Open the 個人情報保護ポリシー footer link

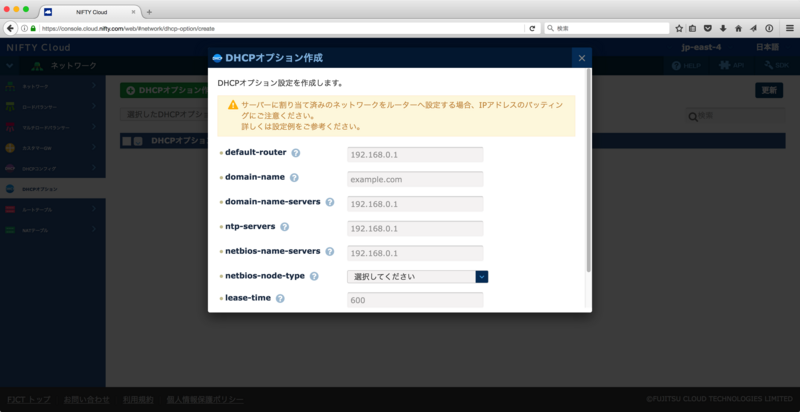coord(205,399)
